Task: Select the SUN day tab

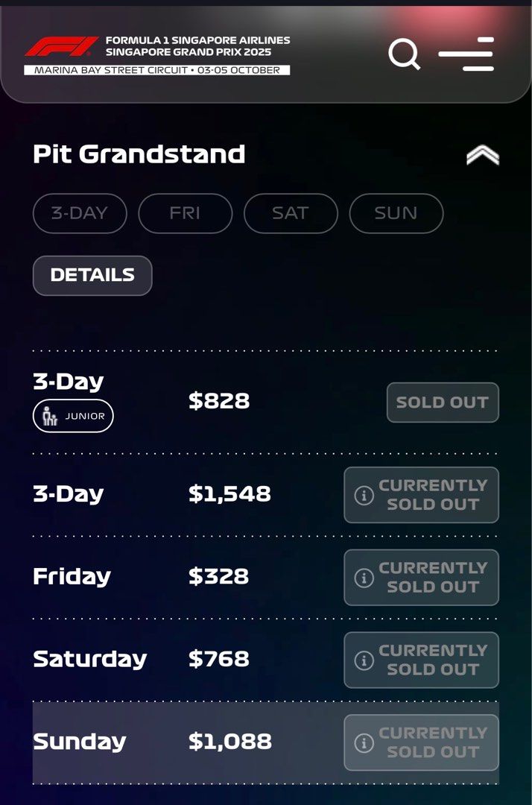Action: click(x=396, y=213)
